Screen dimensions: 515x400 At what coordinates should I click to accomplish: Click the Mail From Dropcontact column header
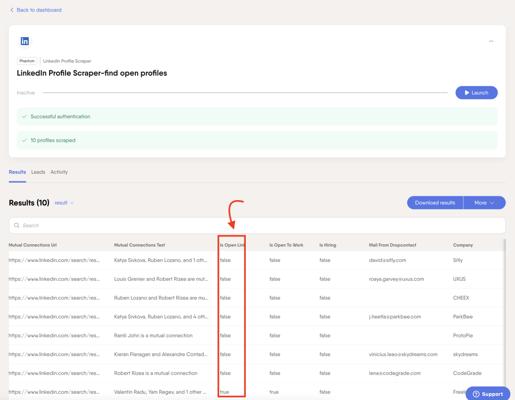point(392,245)
